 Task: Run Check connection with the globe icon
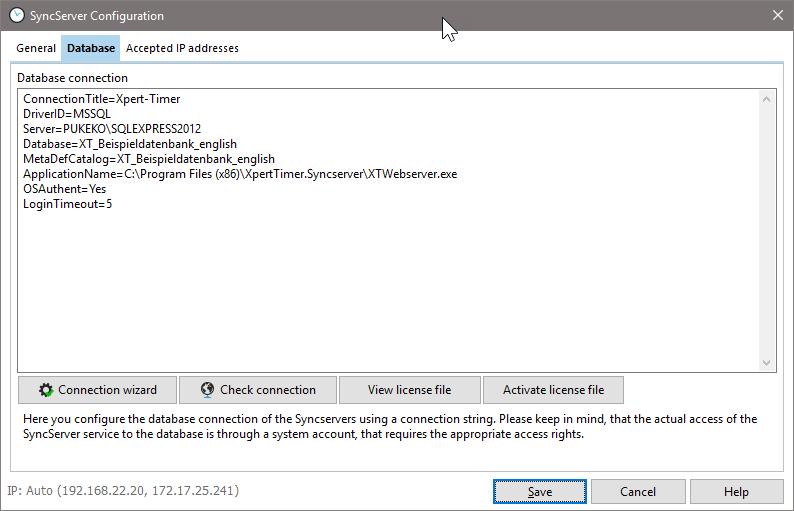click(x=208, y=390)
